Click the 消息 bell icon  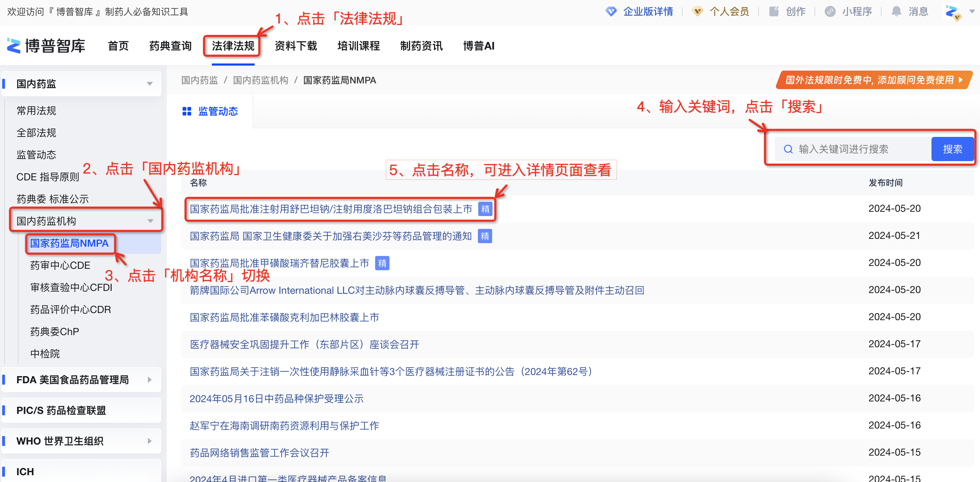coord(896,11)
